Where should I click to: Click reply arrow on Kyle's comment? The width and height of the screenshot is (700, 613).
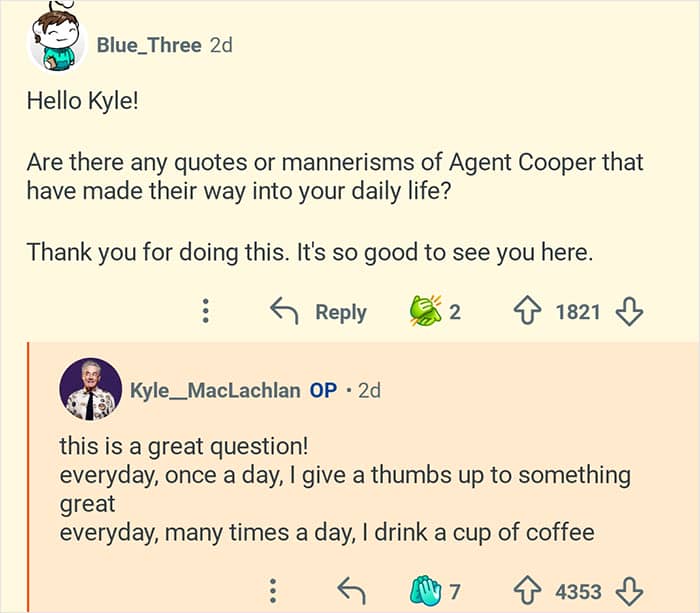(351, 593)
